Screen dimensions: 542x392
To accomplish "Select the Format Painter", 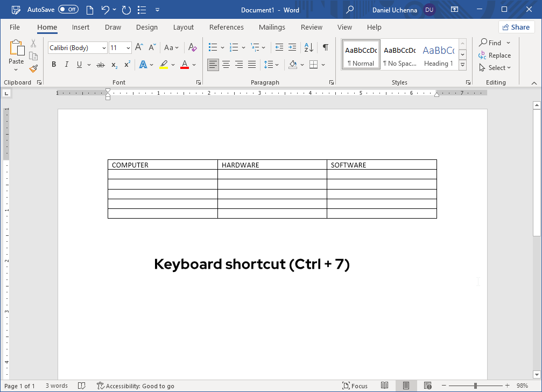I will click(33, 68).
